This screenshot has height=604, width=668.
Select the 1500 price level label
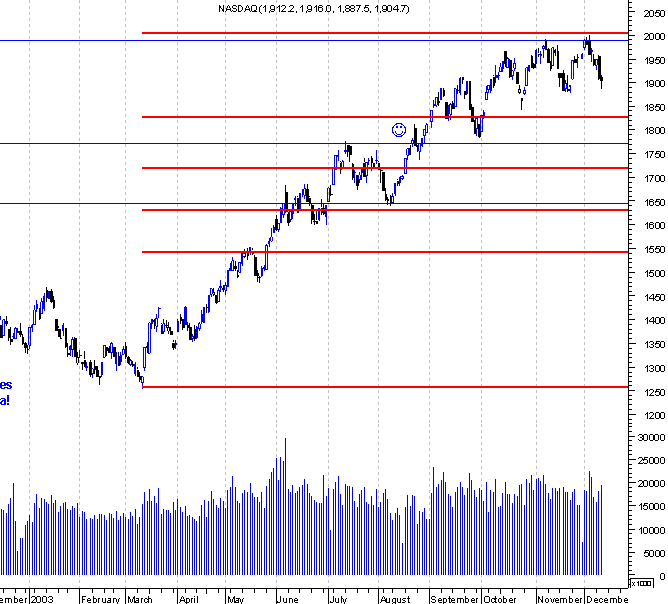pos(654,273)
